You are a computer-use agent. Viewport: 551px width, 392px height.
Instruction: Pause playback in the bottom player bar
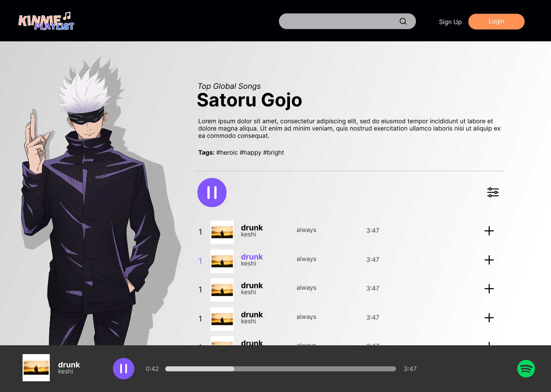(124, 369)
